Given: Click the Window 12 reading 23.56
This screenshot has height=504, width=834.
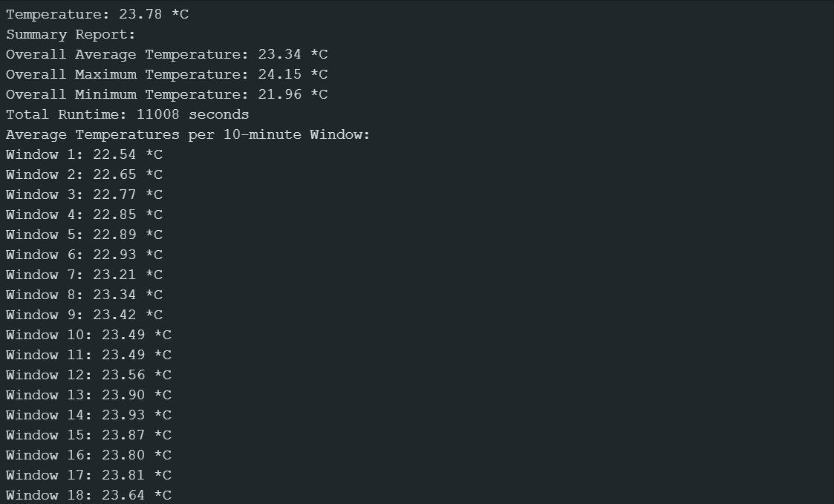Looking at the screenshot, I should coord(123,375).
